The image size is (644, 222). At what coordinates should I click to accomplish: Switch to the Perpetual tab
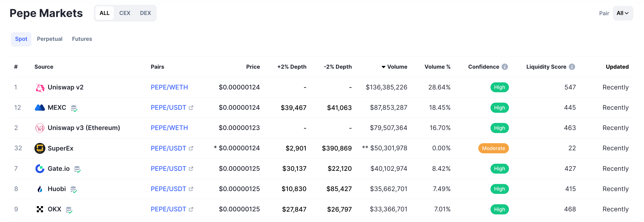pos(50,39)
